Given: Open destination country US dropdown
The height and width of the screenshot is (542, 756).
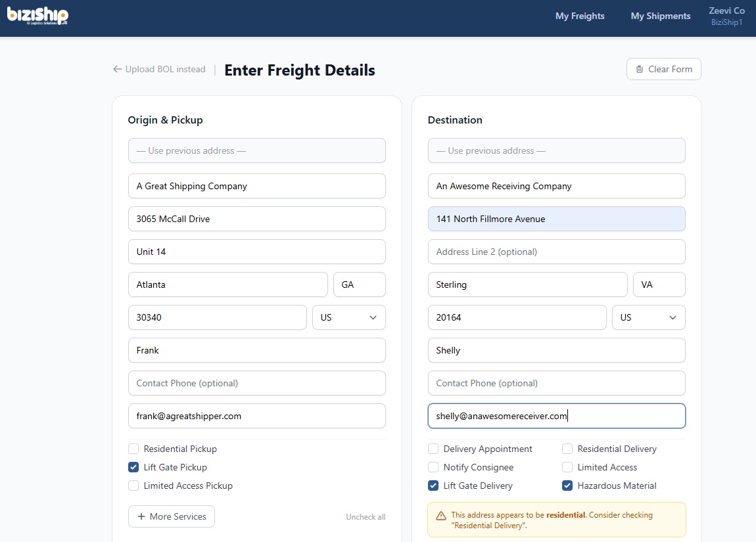Looking at the screenshot, I should (x=649, y=317).
